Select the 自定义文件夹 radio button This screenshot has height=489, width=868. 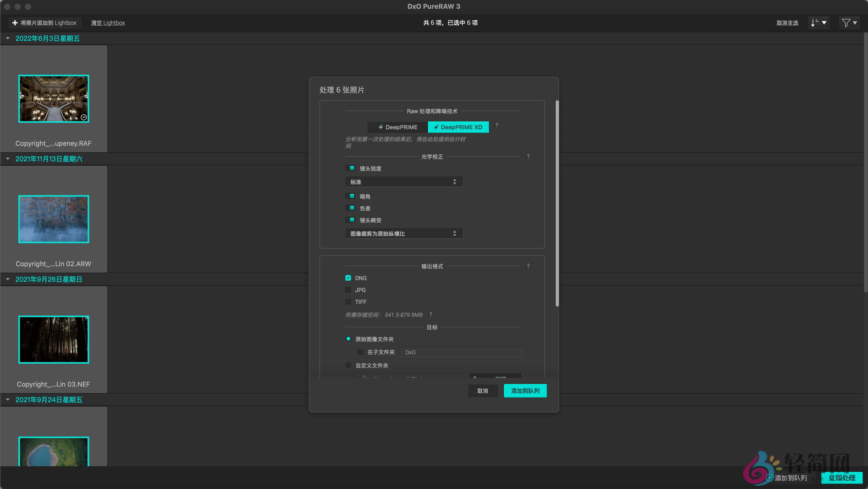point(348,365)
